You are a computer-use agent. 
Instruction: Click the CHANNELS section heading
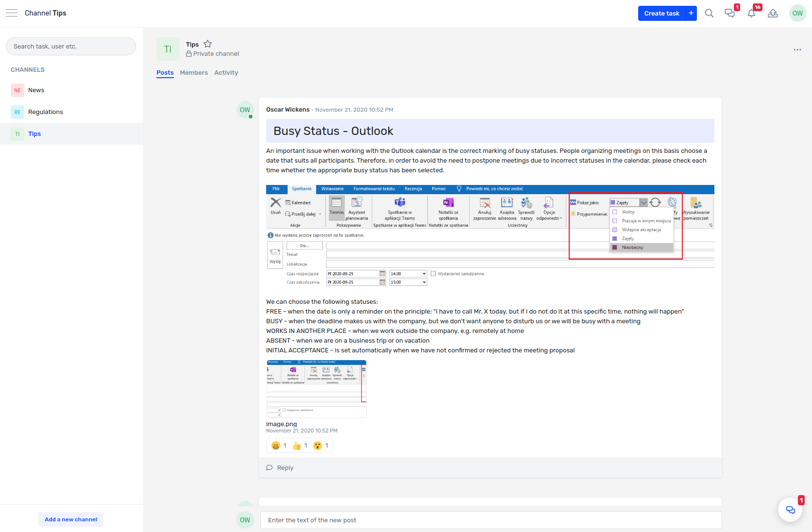(28, 70)
